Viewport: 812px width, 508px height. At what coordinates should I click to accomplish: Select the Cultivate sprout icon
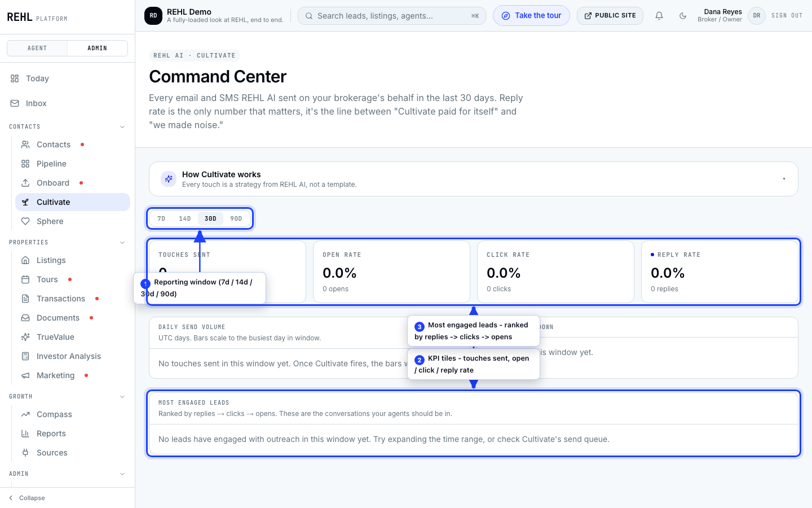click(x=25, y=202)
